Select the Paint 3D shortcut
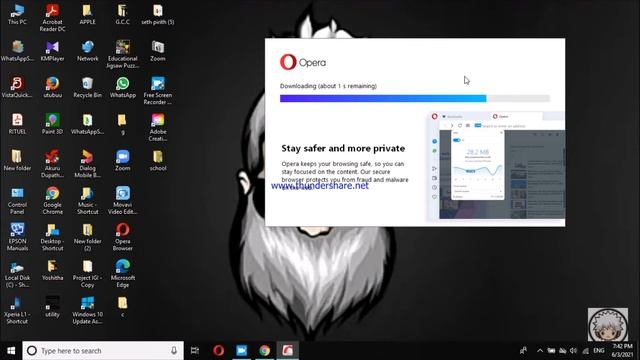This screenshot has height=360, width=640. click(52, 124)
